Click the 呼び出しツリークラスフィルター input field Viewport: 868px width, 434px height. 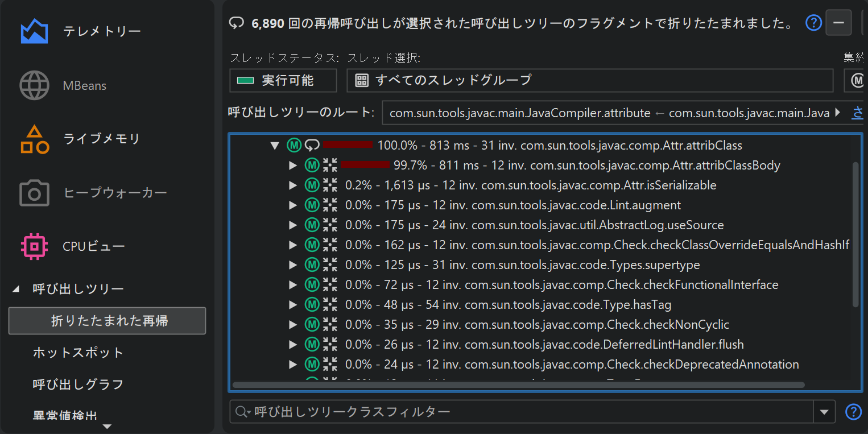(529, 411)
